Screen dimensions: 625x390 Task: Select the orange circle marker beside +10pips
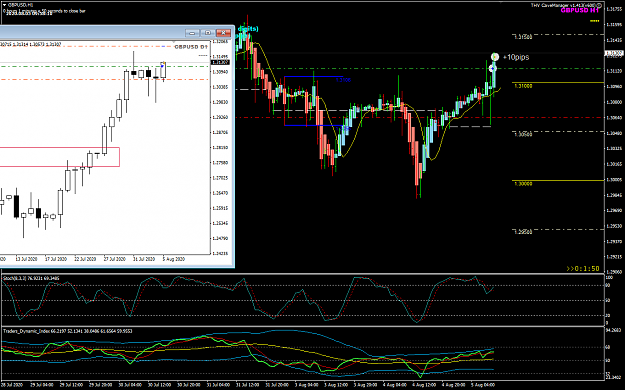[x=495, y=57]
